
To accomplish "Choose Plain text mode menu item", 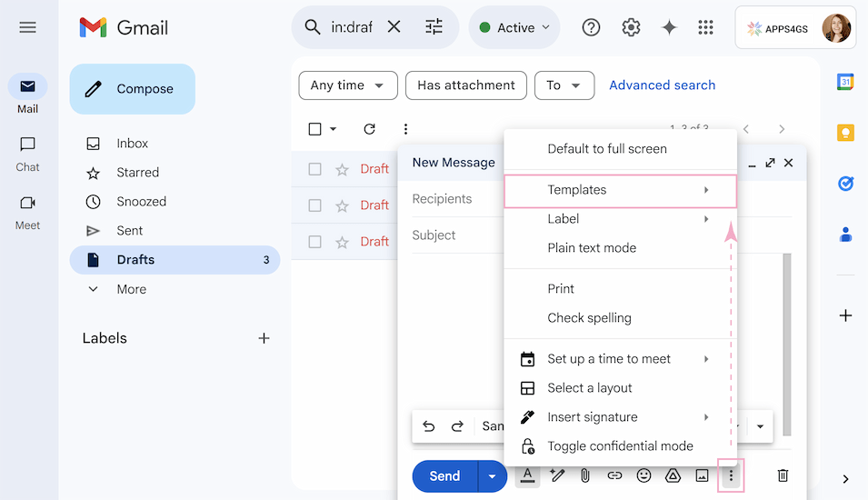I will pyautogui.click(x=592, y=248).
